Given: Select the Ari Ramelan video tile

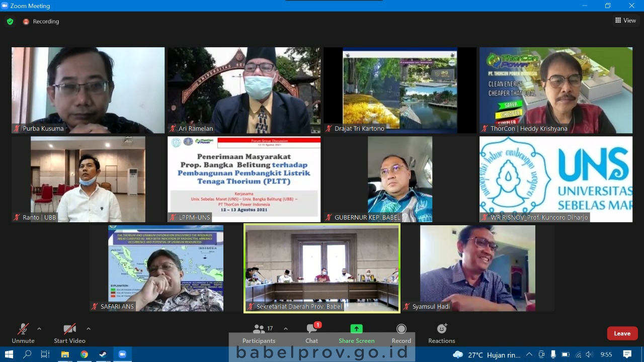Looking at the screenshot, I should pyautogui.click(x=244, y=90).
